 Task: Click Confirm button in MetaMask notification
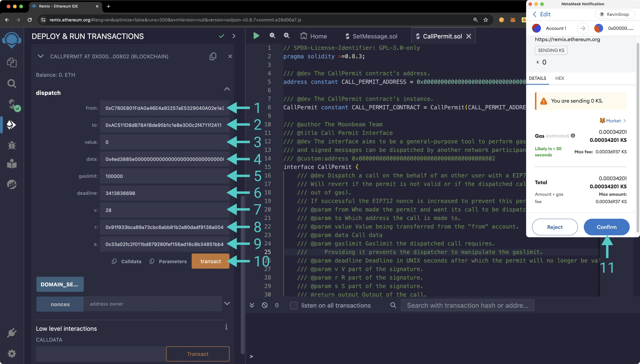pos(607,227)
